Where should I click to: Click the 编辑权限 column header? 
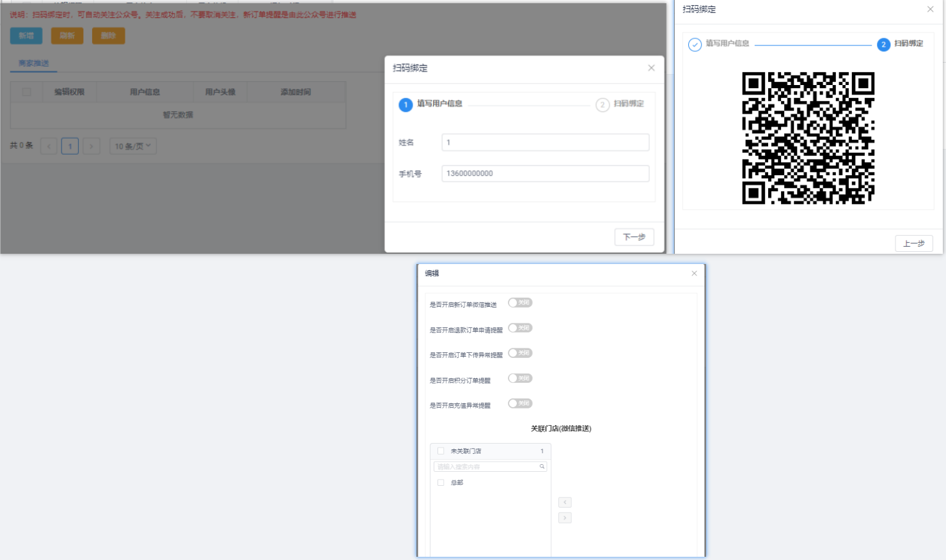click(69, 92)
